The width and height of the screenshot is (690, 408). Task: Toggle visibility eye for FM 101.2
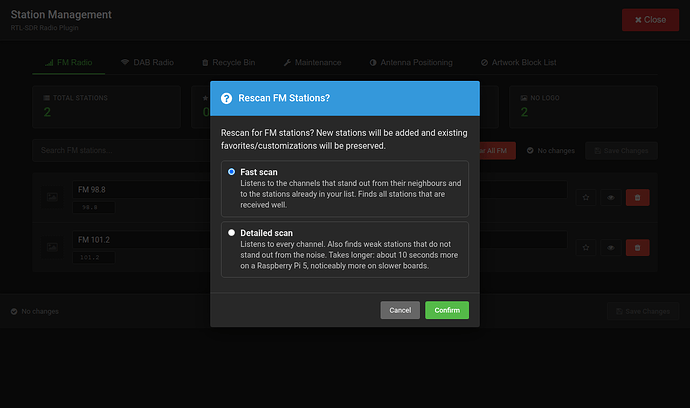(x=611, y=248)
